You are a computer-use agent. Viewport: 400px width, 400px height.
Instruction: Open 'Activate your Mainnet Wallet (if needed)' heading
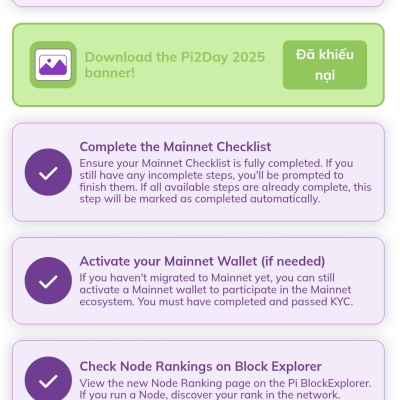pyautogui.click(x=202, y=261)
